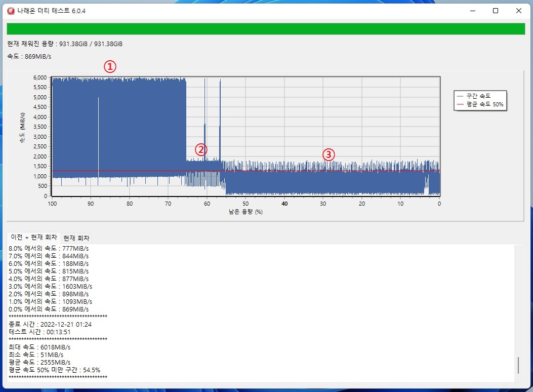The height and width of the screenshot is (392, 533).
Task: Select log line '1.0% 에서의 속도 : 1093MiB/s'
Action: pos(50,301)
